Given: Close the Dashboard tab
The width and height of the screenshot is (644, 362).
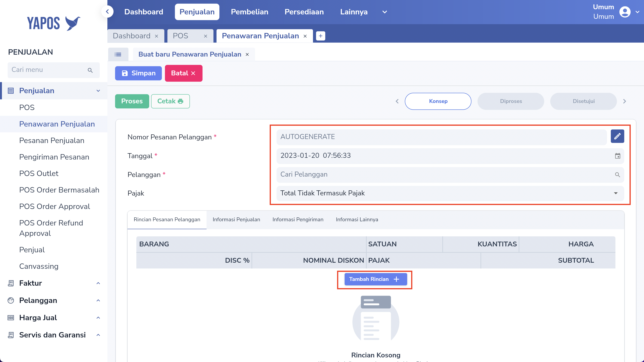Looking at the screenshot, I should point(156,36).
